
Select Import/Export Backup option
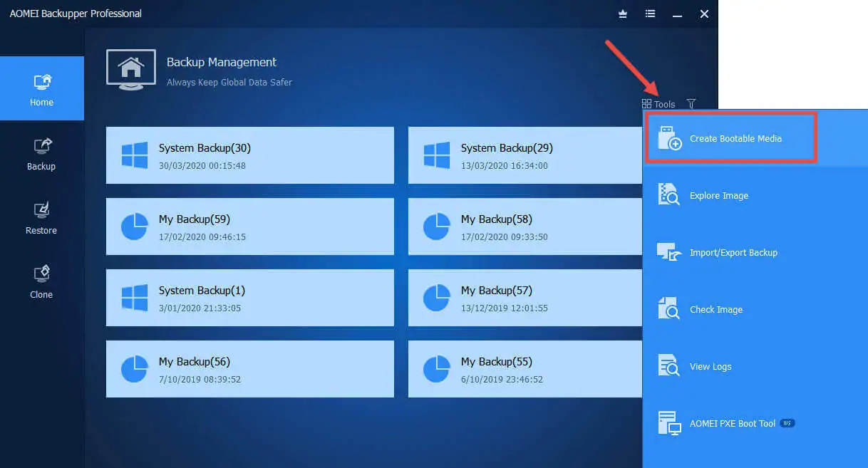click(x=755, y=252)
